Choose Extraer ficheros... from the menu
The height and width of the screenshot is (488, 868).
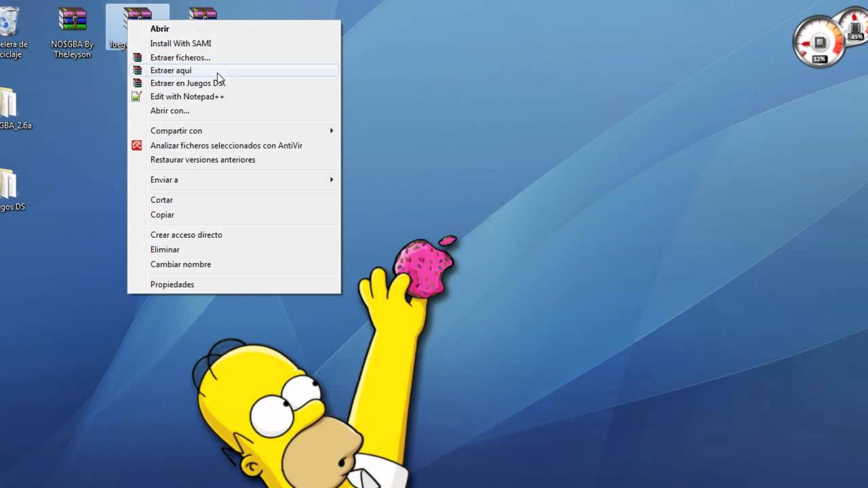point(234,58)
